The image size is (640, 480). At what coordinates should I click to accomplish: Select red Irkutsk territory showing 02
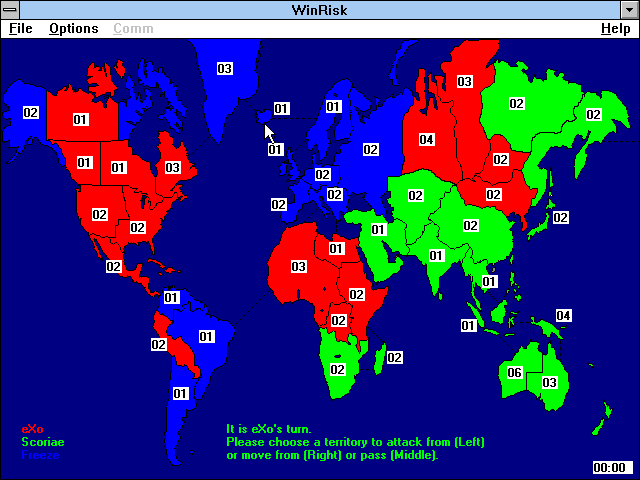pos(500,160)
